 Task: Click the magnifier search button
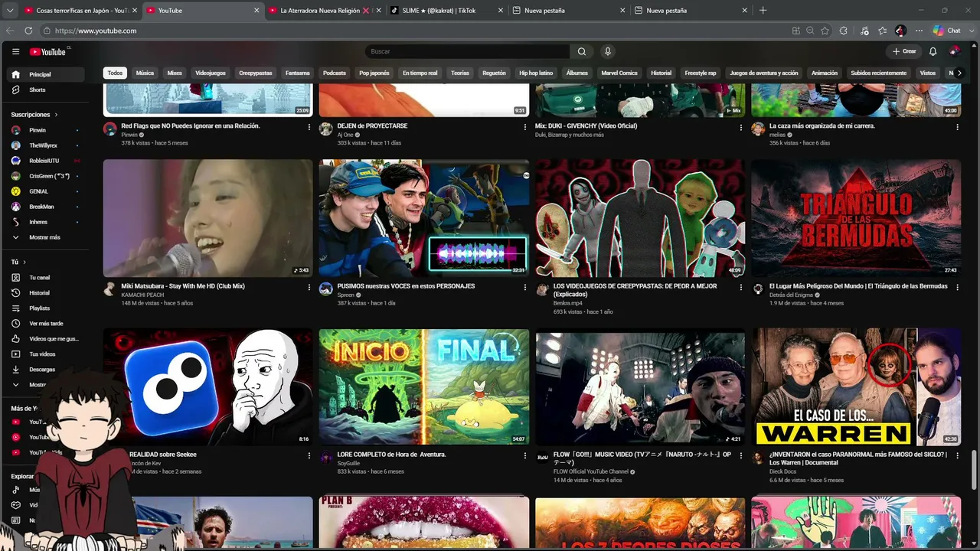click(582, 51)
